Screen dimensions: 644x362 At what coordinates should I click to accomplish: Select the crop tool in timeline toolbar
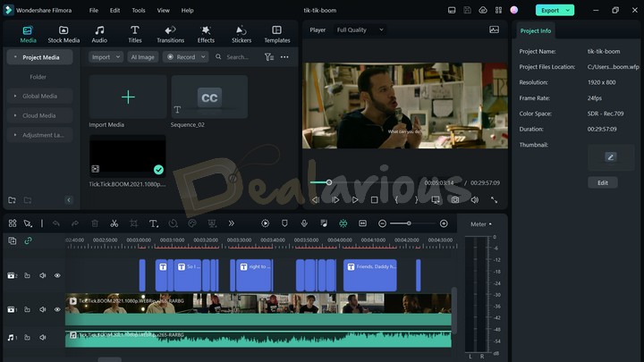(133, 223)
